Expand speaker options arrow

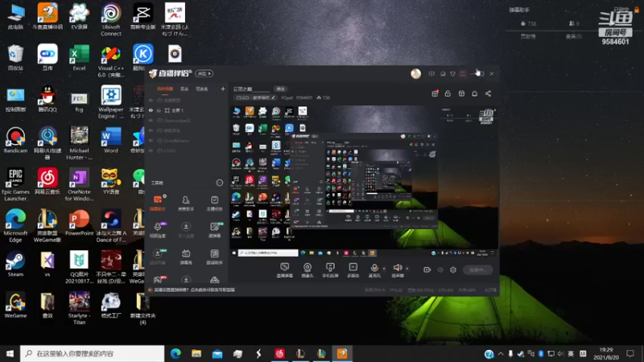[407, 269]
